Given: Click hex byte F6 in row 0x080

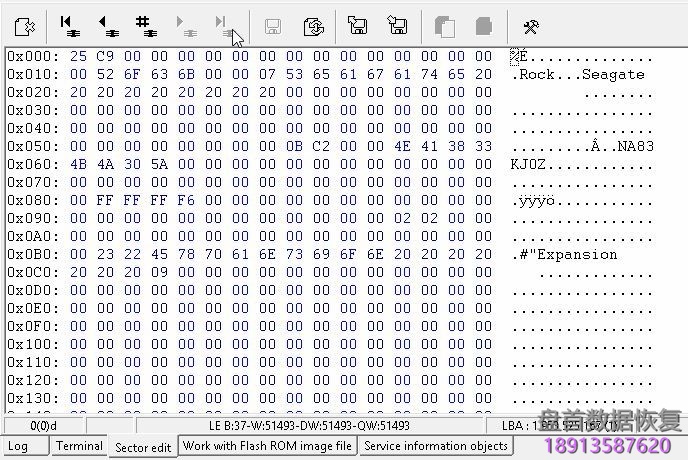Looking at the screenshot, I should coord(186,200).
